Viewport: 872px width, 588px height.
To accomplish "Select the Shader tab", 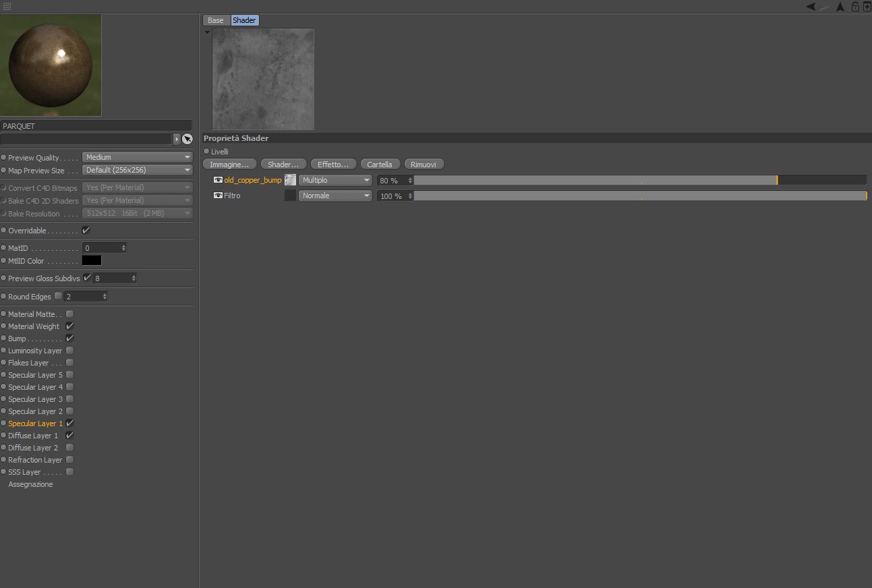I will click(244, 20).
